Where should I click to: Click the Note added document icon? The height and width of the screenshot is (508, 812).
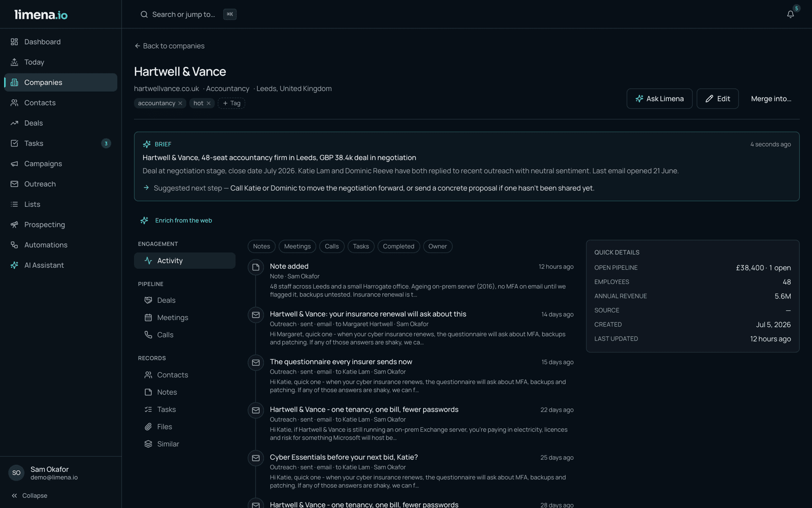(x=256, y=267)
